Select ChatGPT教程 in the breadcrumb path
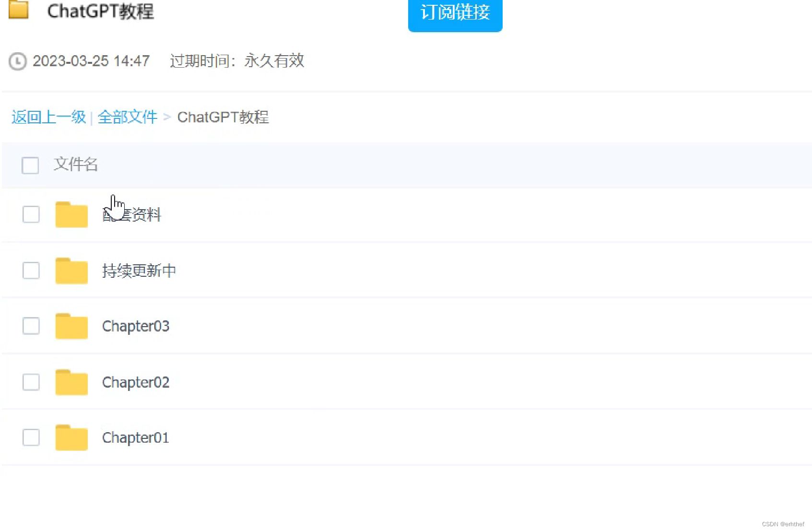Screen dimensions: 812x531 click(223, 117)
